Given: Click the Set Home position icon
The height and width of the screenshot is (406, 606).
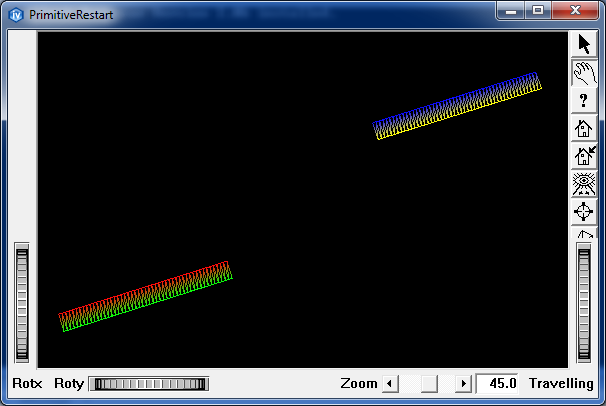Looking at the screenshot, I should coord(584,156).
